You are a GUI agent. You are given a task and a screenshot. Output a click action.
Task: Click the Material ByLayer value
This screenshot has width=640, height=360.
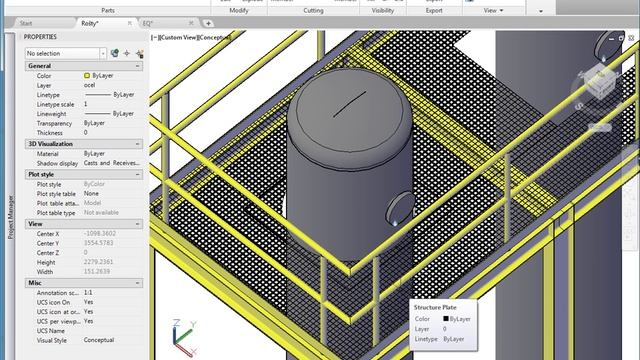coord(94,153)
